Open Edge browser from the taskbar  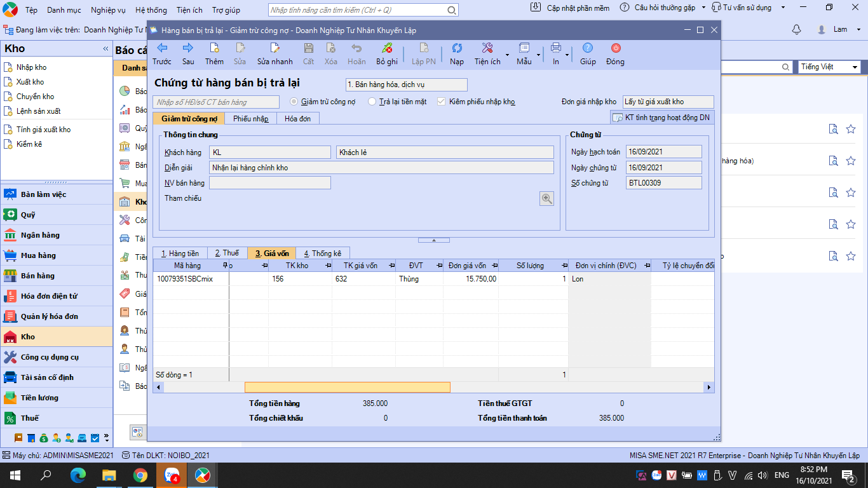pos(78,475)
